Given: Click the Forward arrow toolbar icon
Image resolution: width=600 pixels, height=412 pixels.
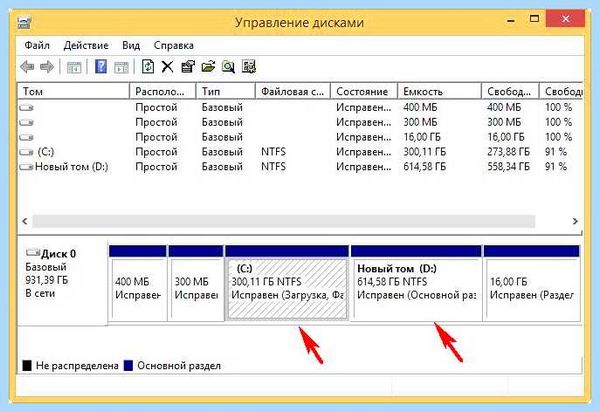Looking at the screenshot, I should pos(47,67).
